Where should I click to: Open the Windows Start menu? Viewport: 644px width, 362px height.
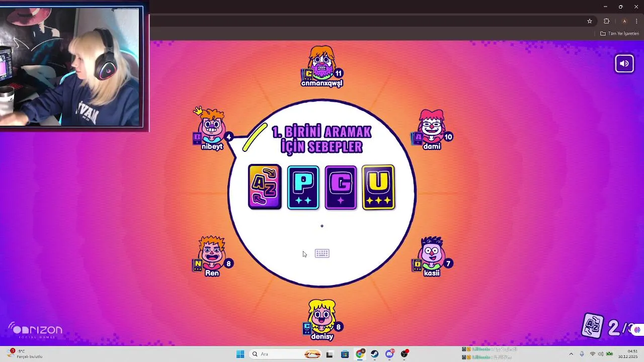tap(240, 354)
